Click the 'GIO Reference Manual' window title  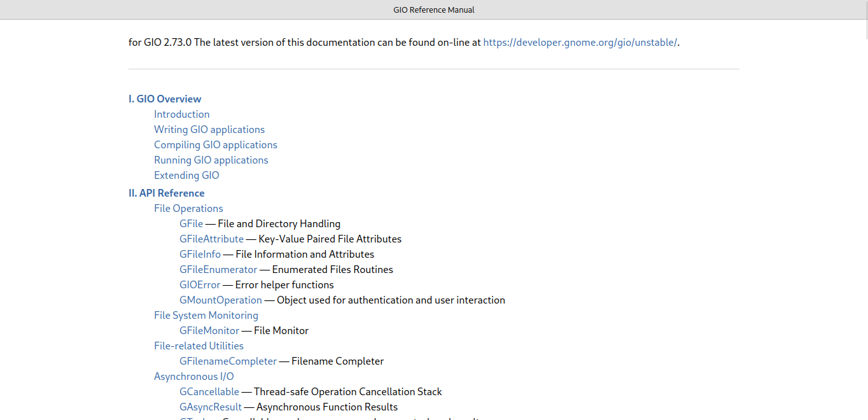pos(434,10)
